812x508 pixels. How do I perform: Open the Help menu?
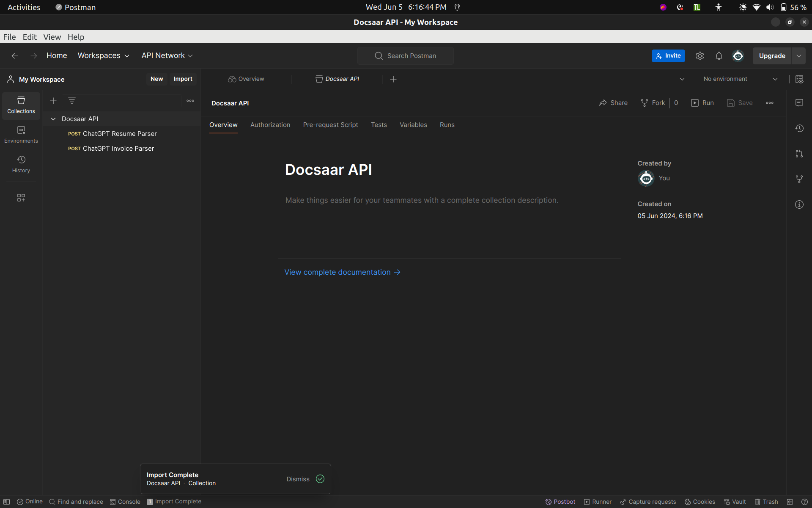coord(76,37)
